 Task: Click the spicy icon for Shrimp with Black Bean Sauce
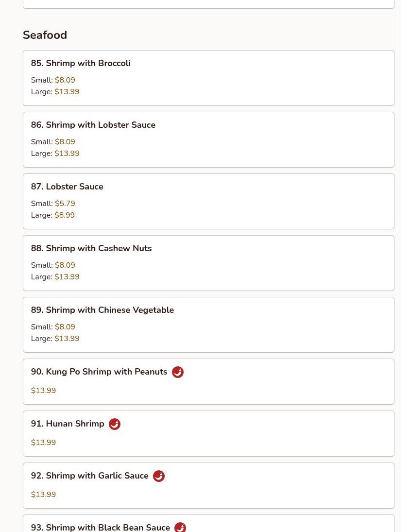coord(180,527)
